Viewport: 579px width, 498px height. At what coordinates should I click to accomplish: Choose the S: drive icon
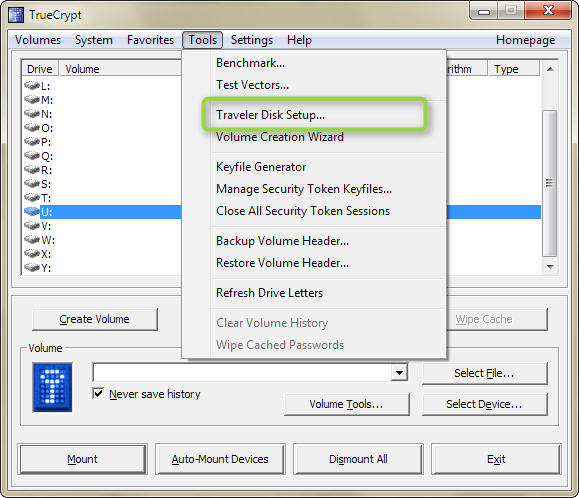coord(32,184)
